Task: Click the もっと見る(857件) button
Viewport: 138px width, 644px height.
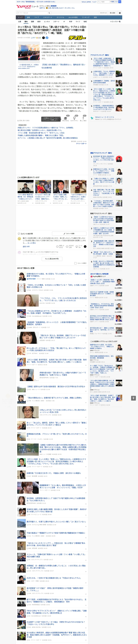Action: coord(52,259)
